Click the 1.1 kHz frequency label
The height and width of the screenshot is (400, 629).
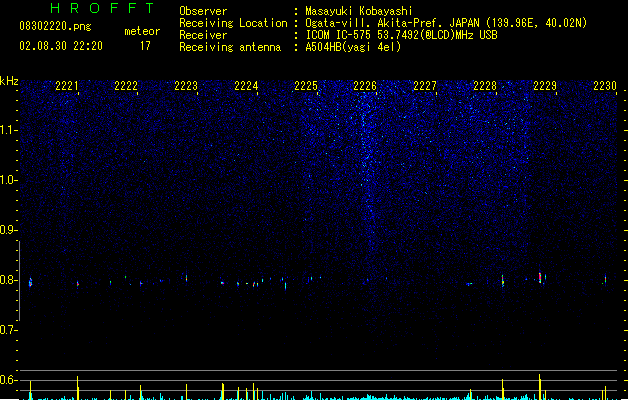pos(8,130)
